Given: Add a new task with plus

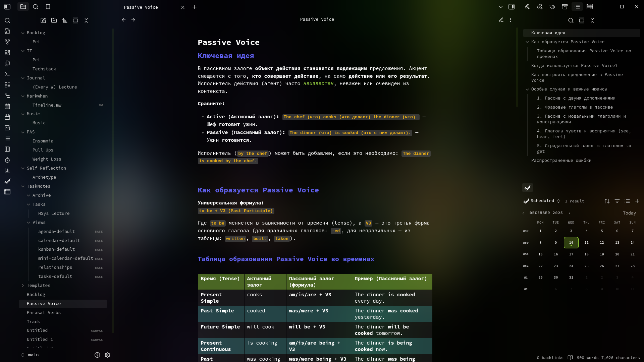Looking at the screenshot, I should (637, 201).
